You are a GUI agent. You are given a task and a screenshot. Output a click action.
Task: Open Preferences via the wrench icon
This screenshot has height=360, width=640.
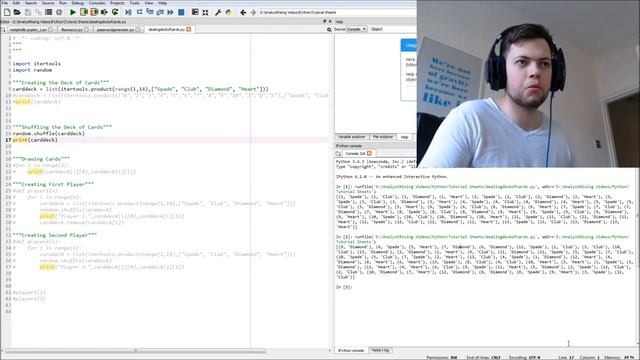tap(218, 12)
